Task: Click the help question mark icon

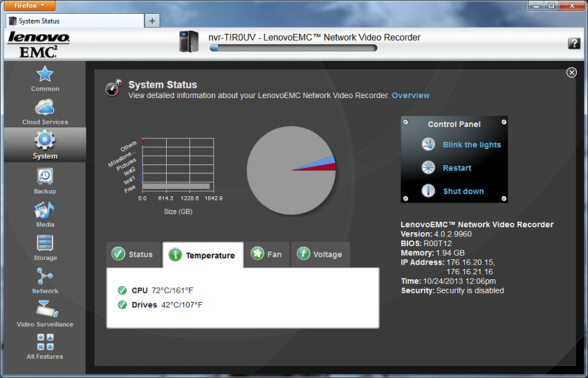Action: 573,43
